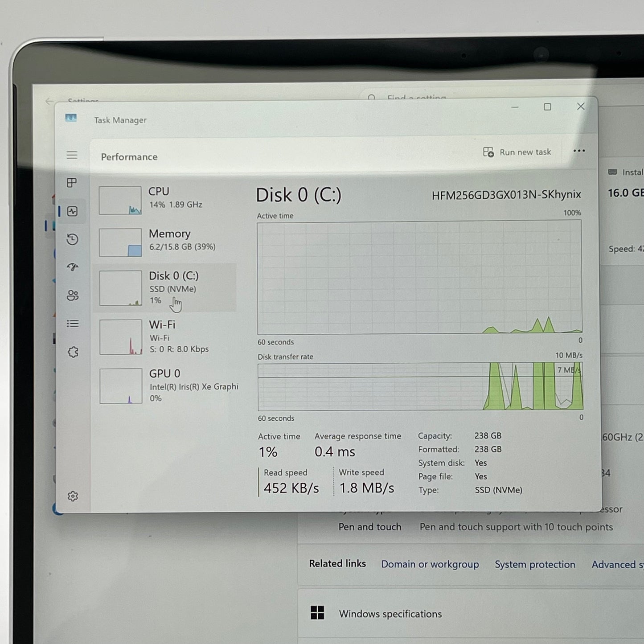Image resolution: width=644 pixels, height=644 pixels.
Task: Select the Performance icon in sidebar
Action: tap(72, 211)
